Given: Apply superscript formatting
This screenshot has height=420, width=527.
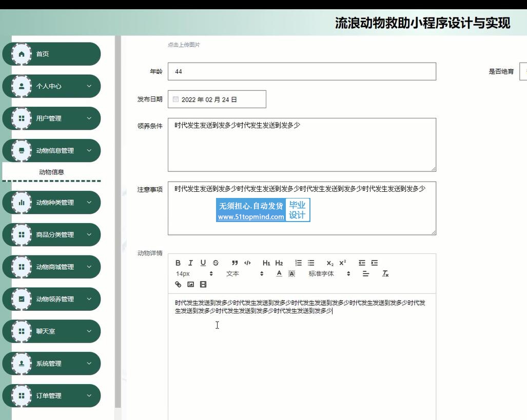Looking at the screenshot, I should click(342, 263).
